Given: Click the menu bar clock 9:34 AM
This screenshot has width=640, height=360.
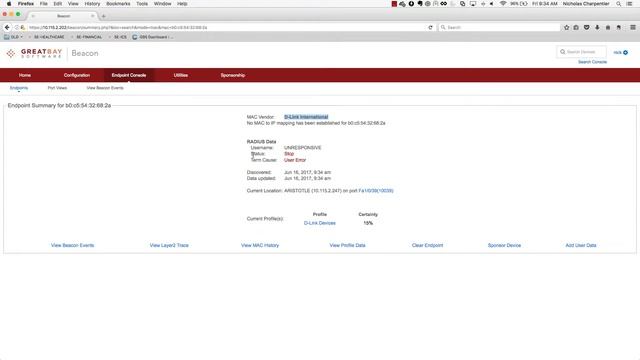Looking at the screenshot, I should (x=545, y=4).
